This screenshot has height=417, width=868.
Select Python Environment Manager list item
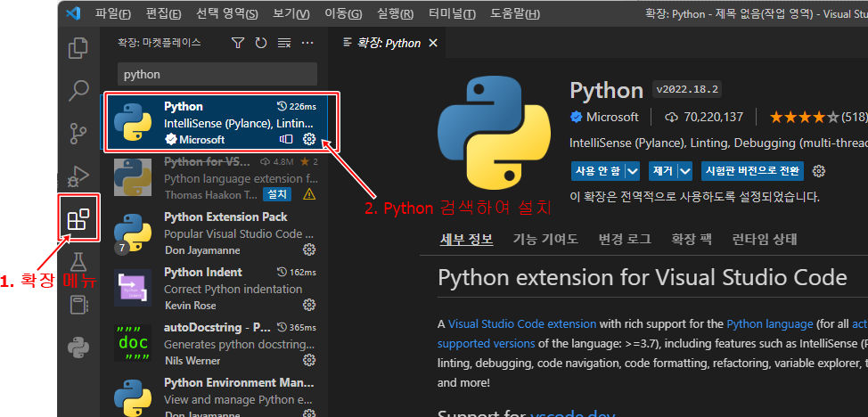tap(214, 395)
